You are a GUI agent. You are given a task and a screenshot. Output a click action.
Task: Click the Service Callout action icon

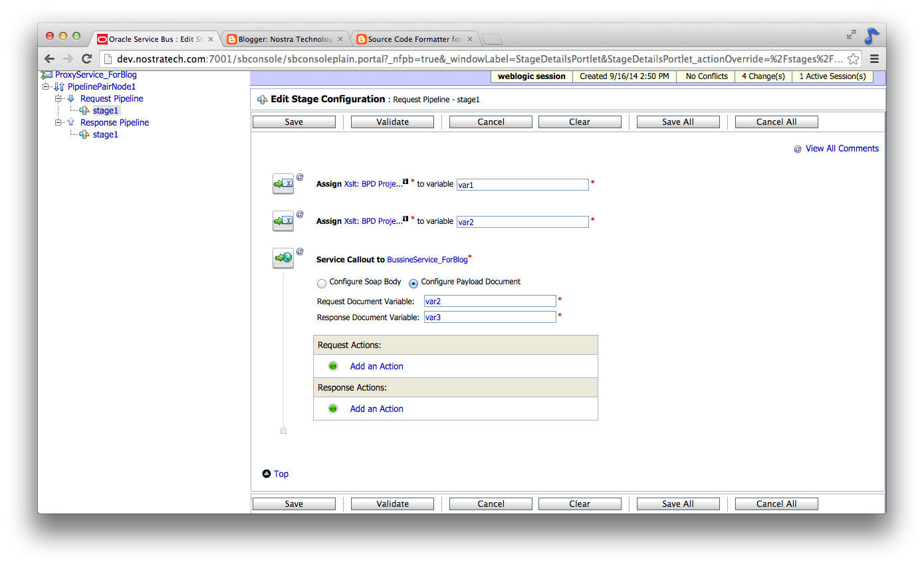(283, 258)
